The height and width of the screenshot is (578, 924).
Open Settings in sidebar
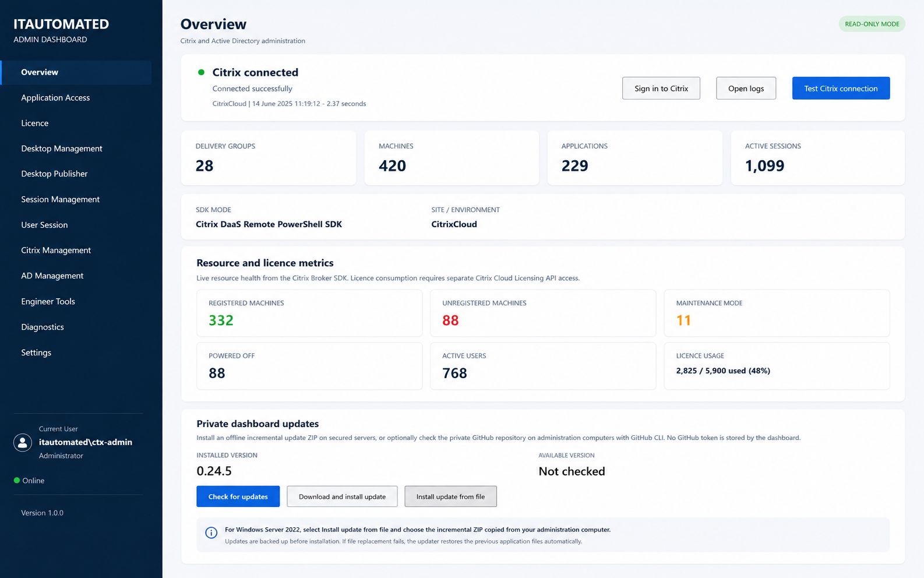coord(76,353)
